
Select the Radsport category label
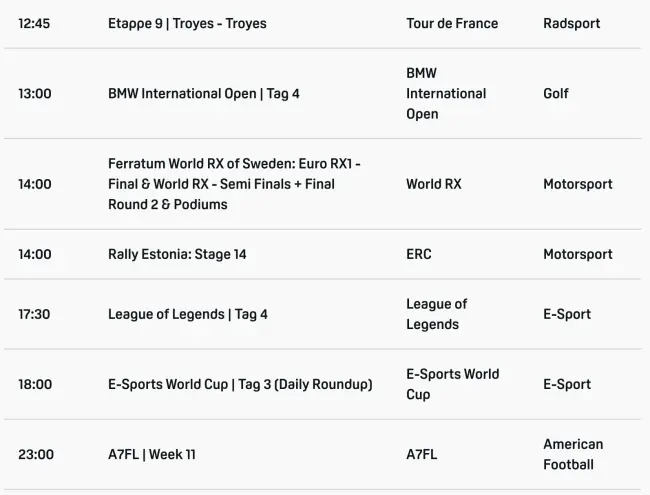click(572, 23)
